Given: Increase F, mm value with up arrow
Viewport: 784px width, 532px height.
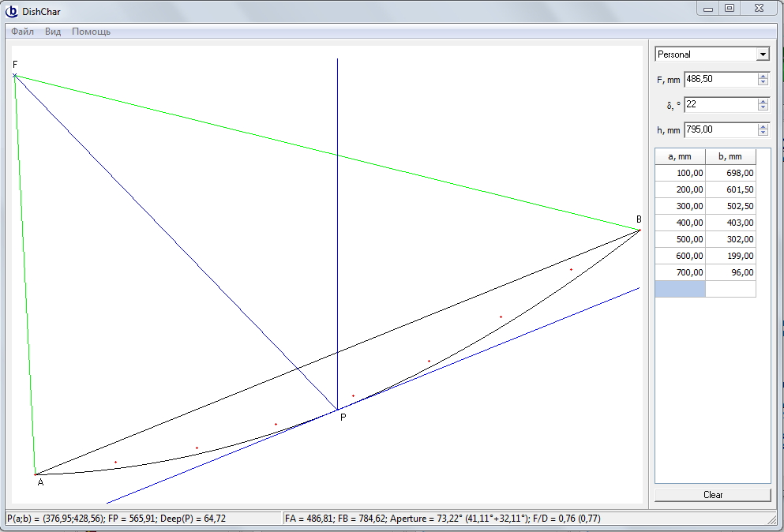Looking at the screenshot, I should coord(763,76).
